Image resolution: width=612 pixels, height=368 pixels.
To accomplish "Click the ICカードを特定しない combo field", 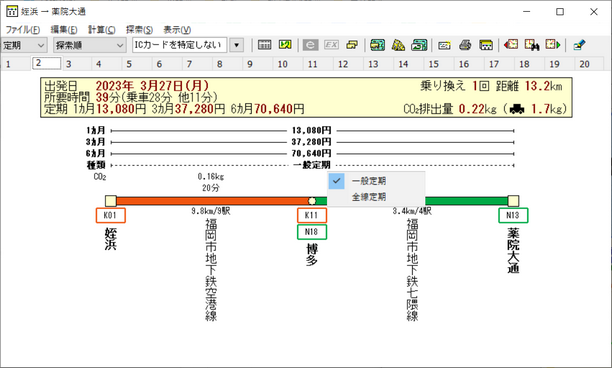I will click(180, 45).
